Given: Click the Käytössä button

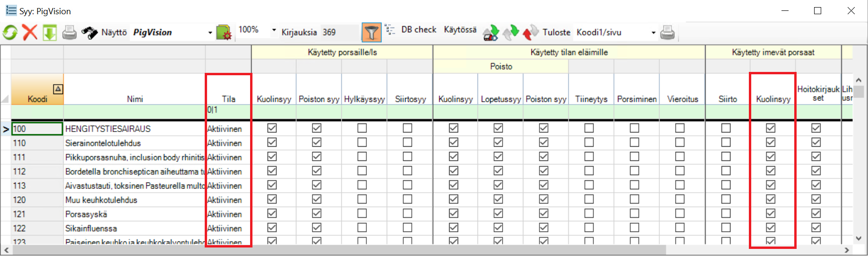Looking at the screenshot, I should click(x=460, y=29).
